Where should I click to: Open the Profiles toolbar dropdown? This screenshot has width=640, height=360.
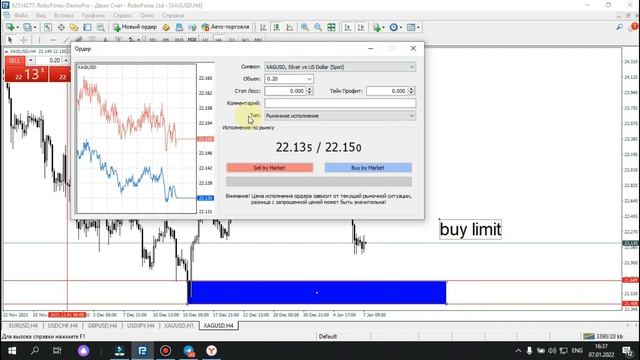(x=29, y=27)
